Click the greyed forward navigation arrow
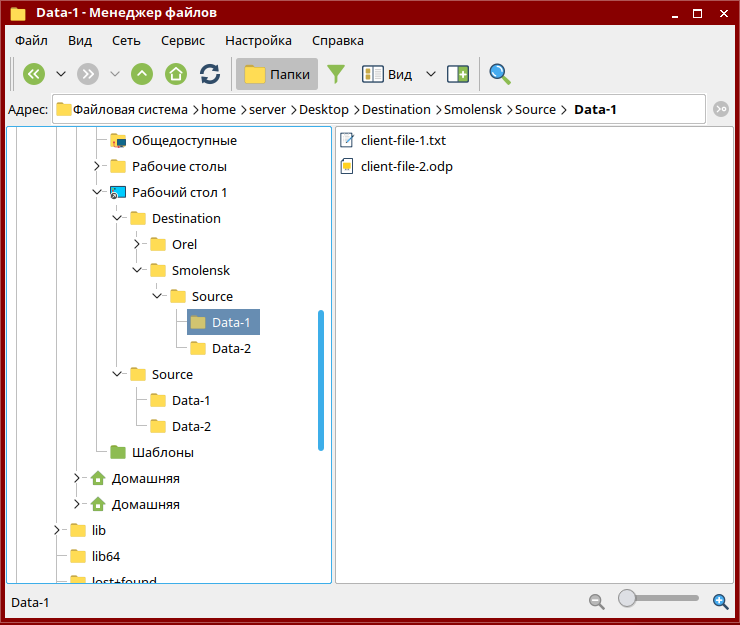 coord(88,74)
